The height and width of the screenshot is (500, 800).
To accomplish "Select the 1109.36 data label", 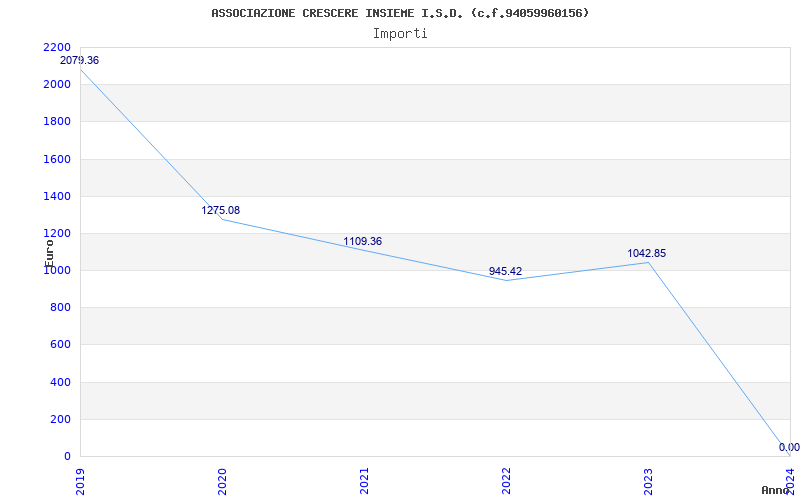I will (362, 241).
